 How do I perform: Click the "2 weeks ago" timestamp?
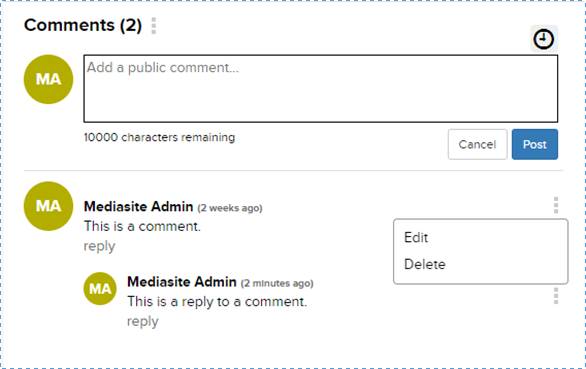230,208
